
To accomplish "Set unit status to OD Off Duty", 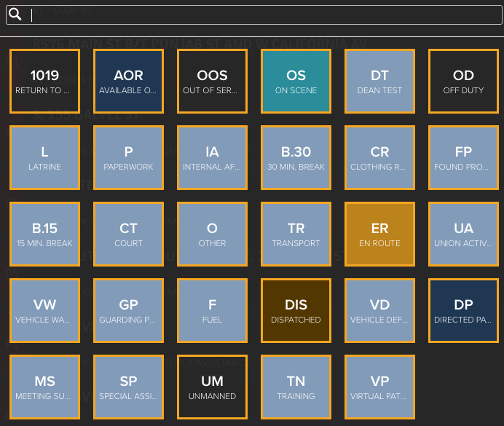I will [x=463, y=82].
